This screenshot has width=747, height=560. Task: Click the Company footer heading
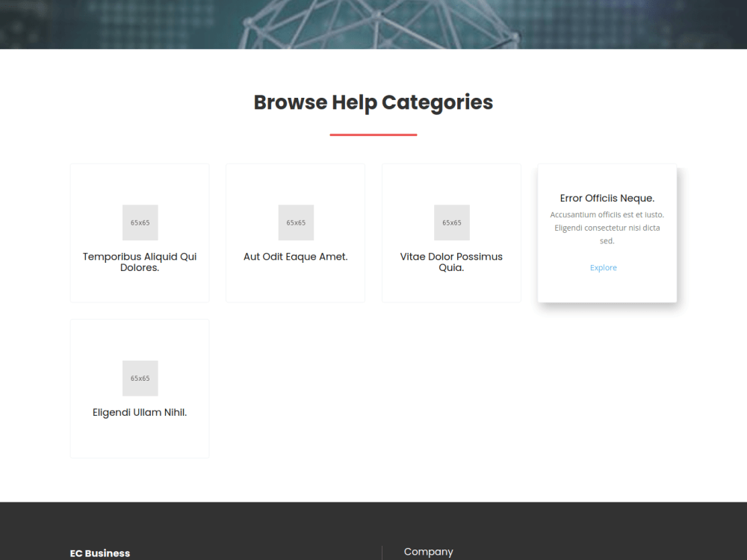[428, 552]
